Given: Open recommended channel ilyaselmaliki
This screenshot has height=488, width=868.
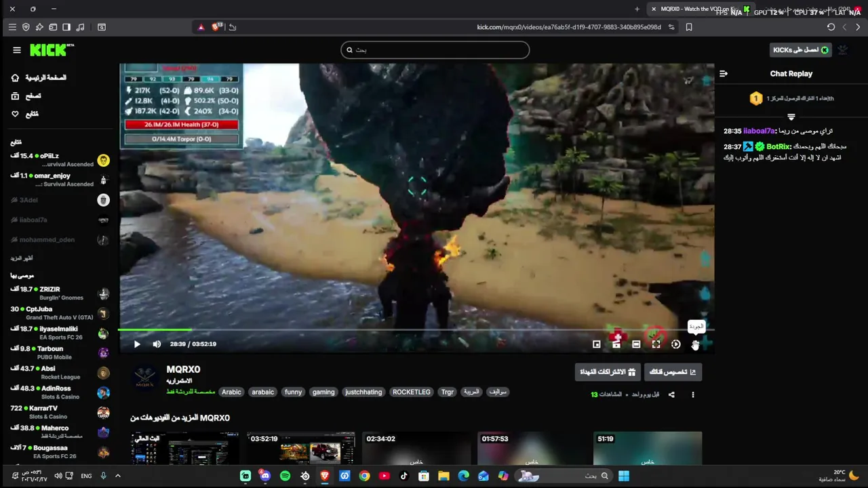Looking at the screenshot, I should [60, 333].
